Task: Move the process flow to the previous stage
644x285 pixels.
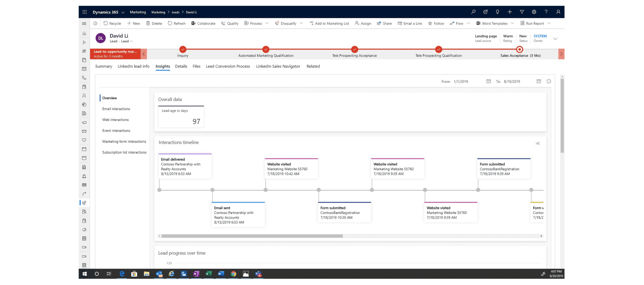Action: [144, 54]
